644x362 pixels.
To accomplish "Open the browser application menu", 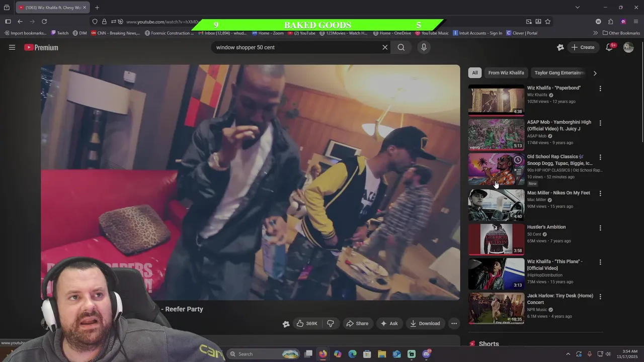I will [636, 22].
